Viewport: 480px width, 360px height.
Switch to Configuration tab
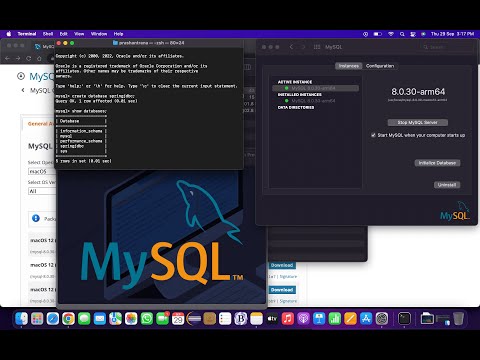click(380, 66)
